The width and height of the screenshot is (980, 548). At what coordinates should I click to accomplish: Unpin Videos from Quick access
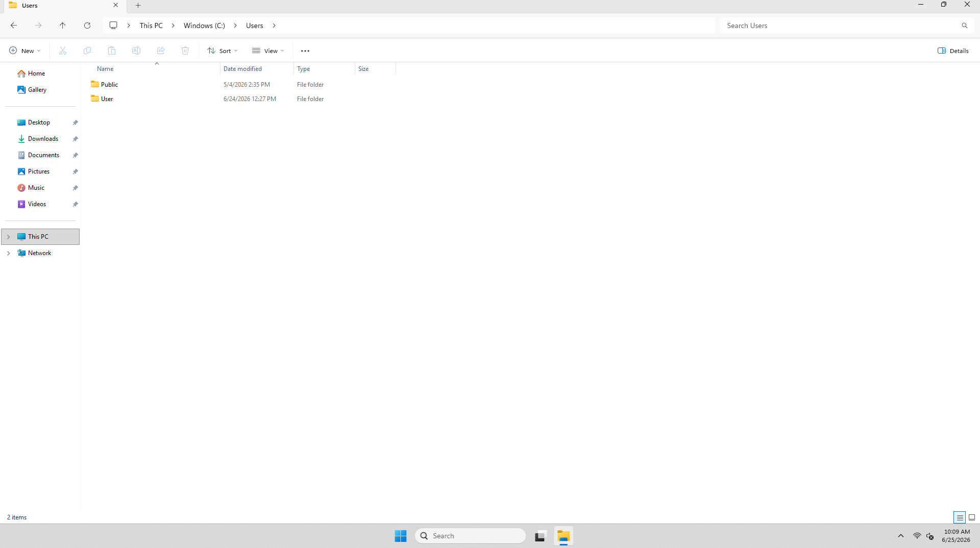75,204
